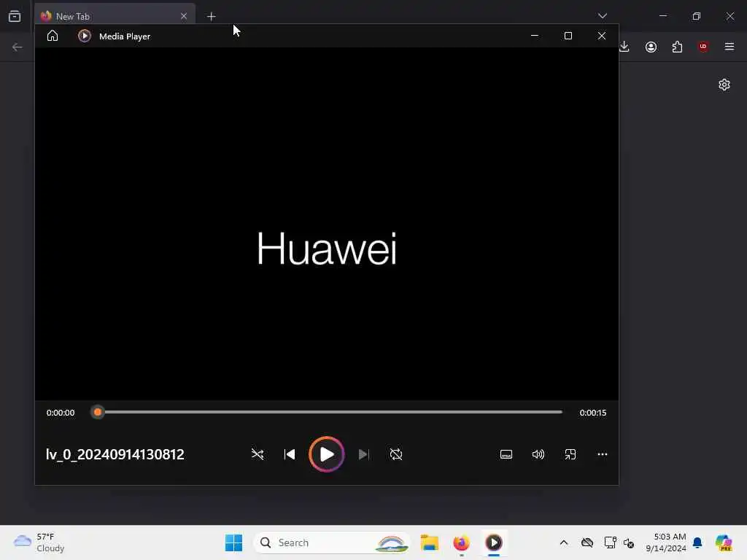This screenshot has height=560, width=747.
Task: Click the elapsed time 0:00:00
Action: pos(61,413)
